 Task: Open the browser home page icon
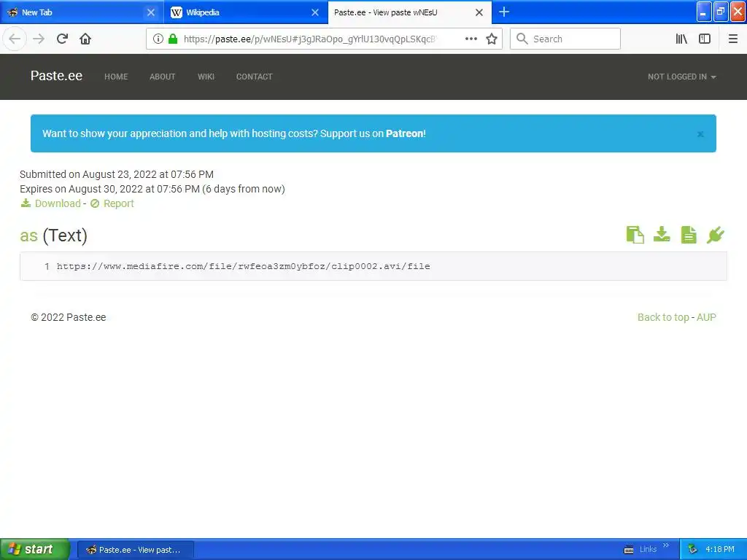tap(85, 39)
